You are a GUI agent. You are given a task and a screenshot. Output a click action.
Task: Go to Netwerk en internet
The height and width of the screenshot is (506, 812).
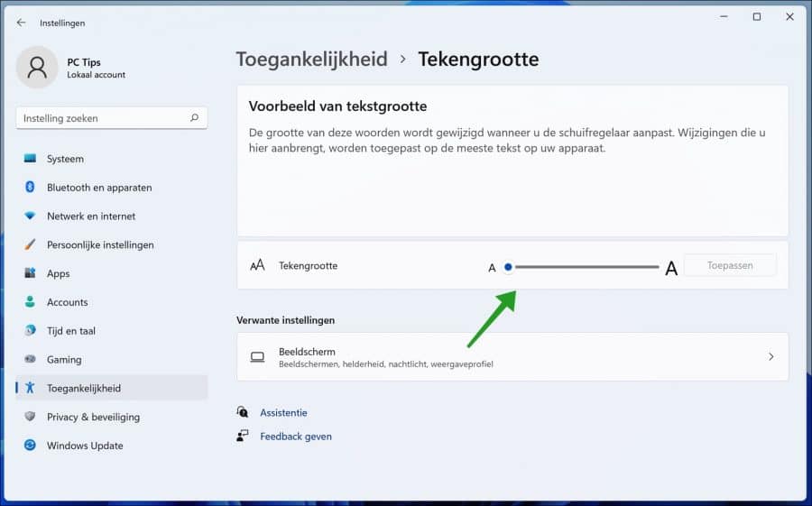pyautogui.click(x=111, y=216)
